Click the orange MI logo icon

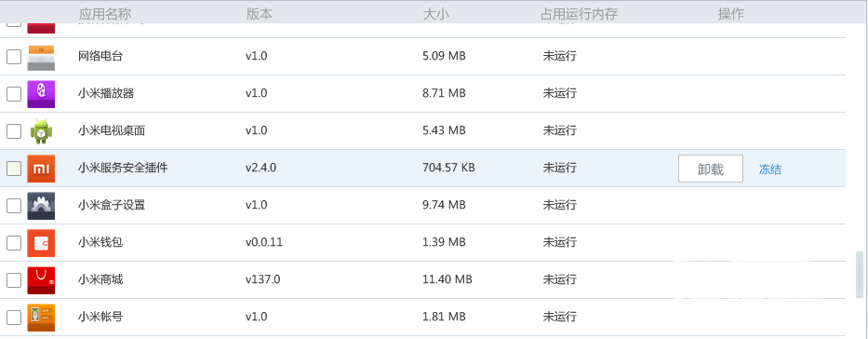click(x=41, y=169)
